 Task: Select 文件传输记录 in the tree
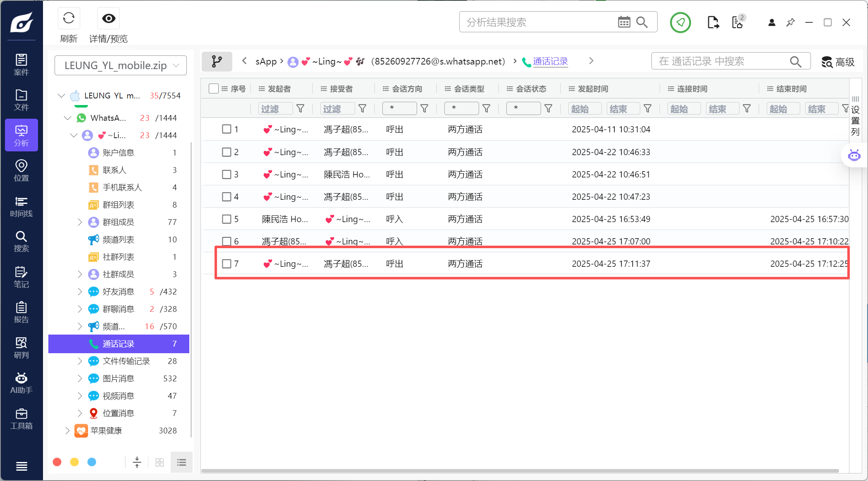(x=126, y=361)
